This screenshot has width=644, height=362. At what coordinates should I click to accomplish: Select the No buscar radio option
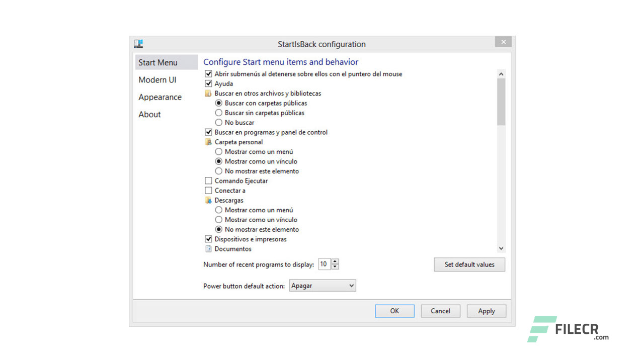(218, 122)
